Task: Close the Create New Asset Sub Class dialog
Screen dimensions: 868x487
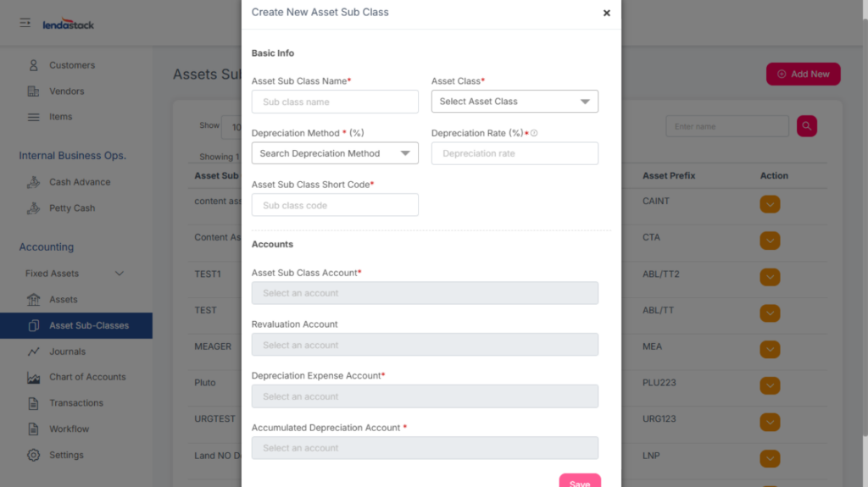Action: point(606,13)
